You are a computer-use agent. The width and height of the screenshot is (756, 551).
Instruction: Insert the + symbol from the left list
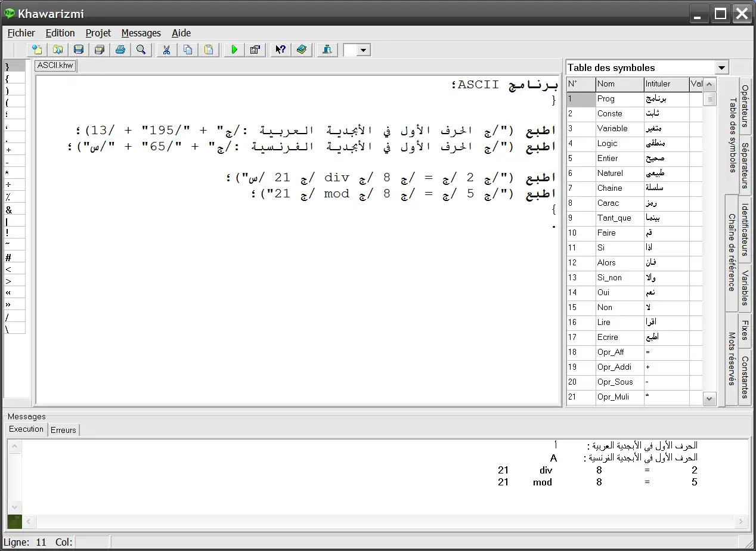14,150
